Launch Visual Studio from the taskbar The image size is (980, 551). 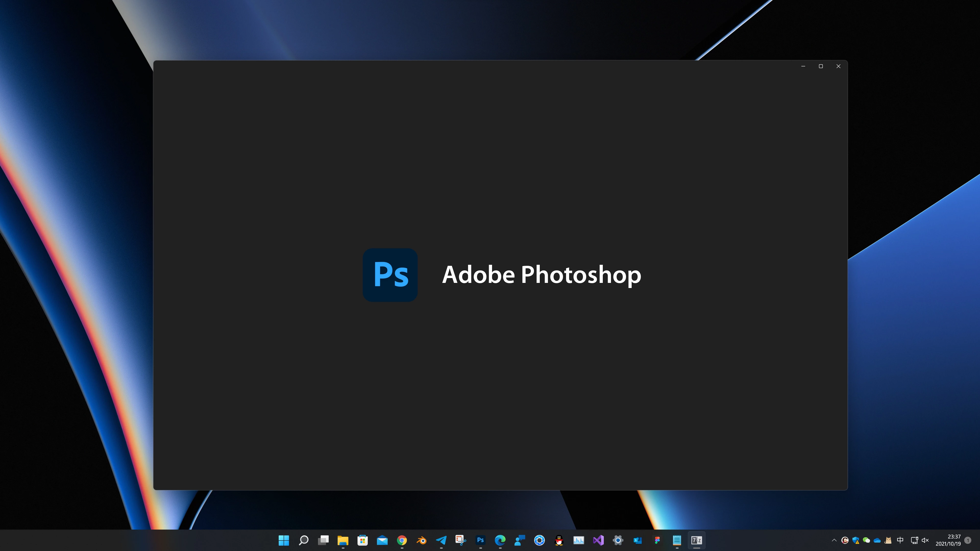(x=598, y=540)
